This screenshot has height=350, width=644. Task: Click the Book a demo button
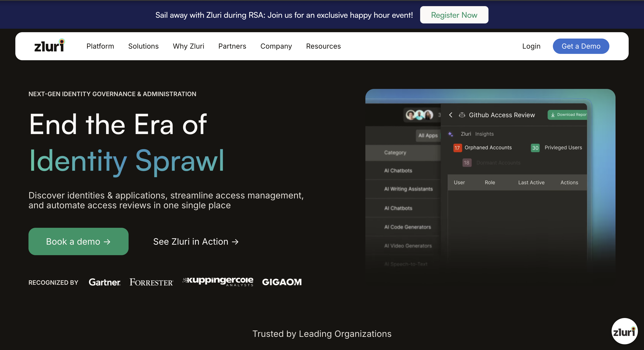[x=78, y=241]
